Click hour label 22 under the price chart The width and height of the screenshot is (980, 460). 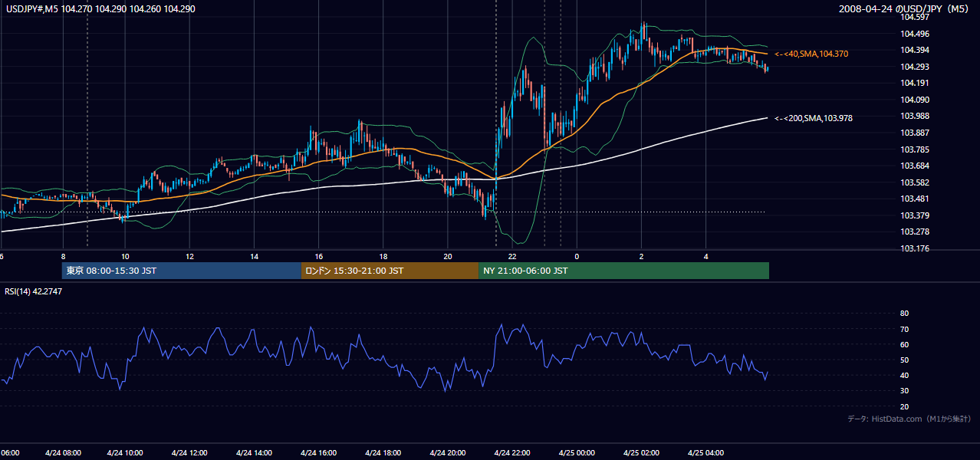click(x=512, y=256)
